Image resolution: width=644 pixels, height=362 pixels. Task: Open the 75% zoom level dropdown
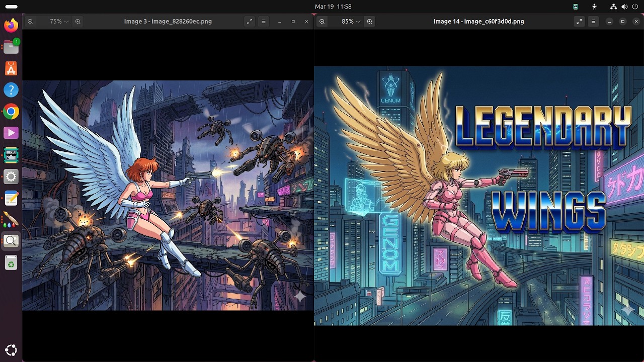(59, 22)
